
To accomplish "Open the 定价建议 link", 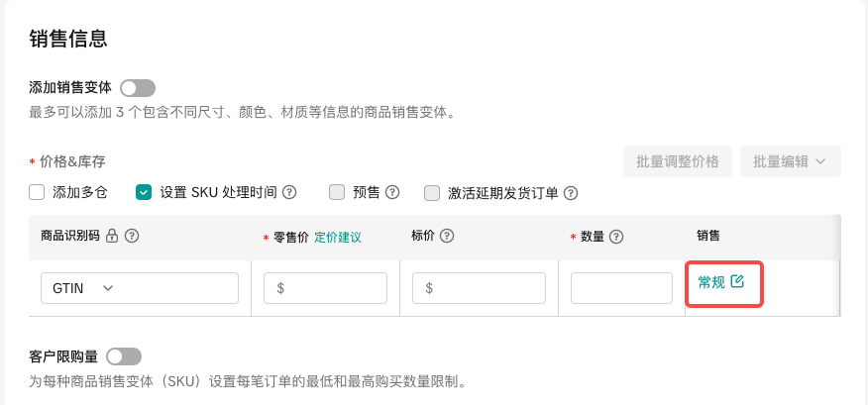I will 338,237.
